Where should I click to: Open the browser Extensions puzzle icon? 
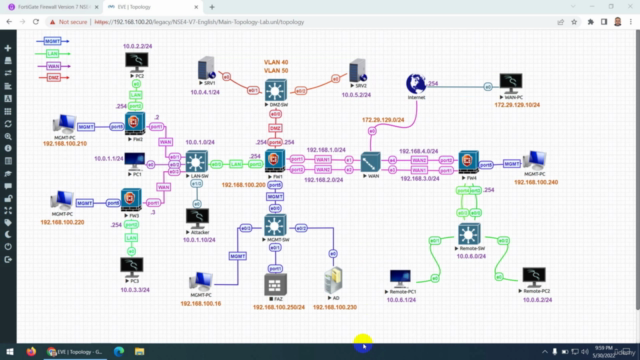(590, 22)
